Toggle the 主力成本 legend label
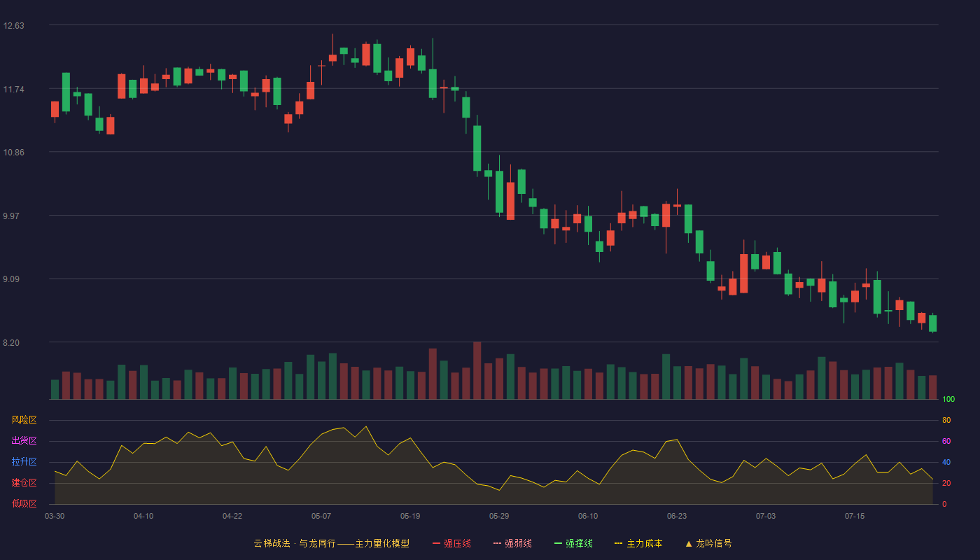Screen dimensions: 980x560 pyautogui.click(x=644, y=543)
